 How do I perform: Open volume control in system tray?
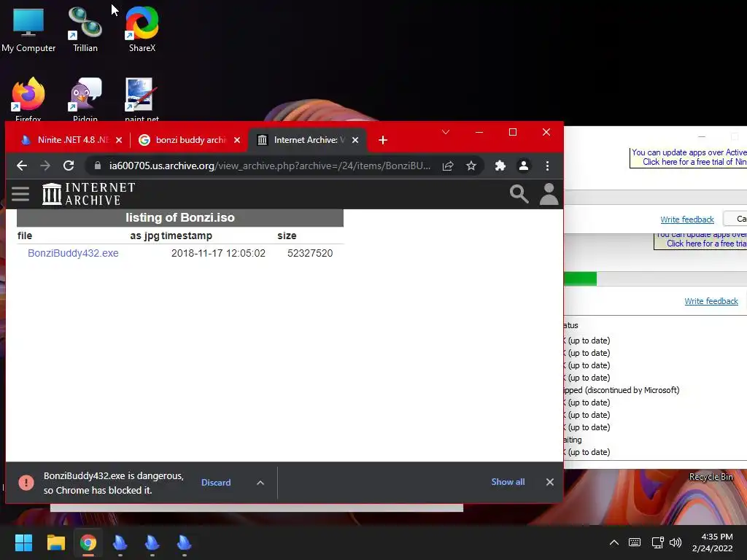[x=675, y=542]
